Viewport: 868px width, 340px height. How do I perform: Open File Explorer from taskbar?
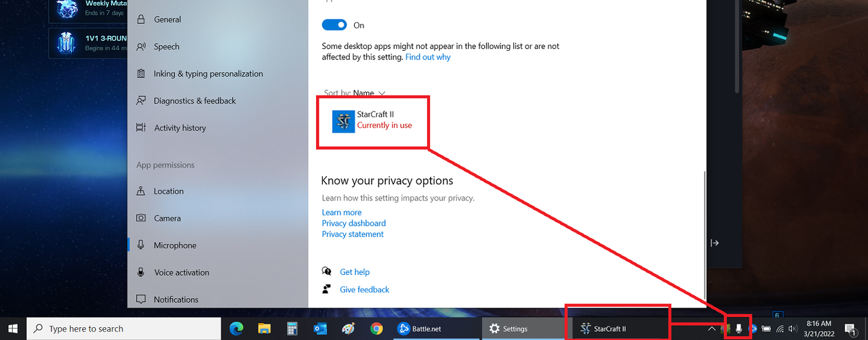point(264,328)
